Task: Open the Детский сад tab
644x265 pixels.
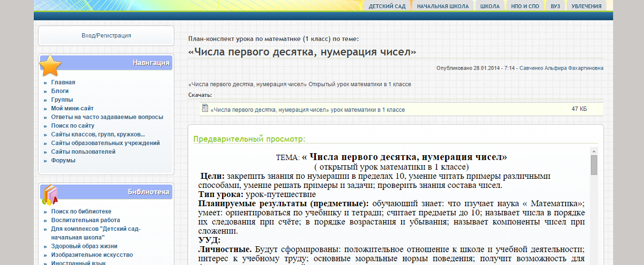Action: point(387,6)
